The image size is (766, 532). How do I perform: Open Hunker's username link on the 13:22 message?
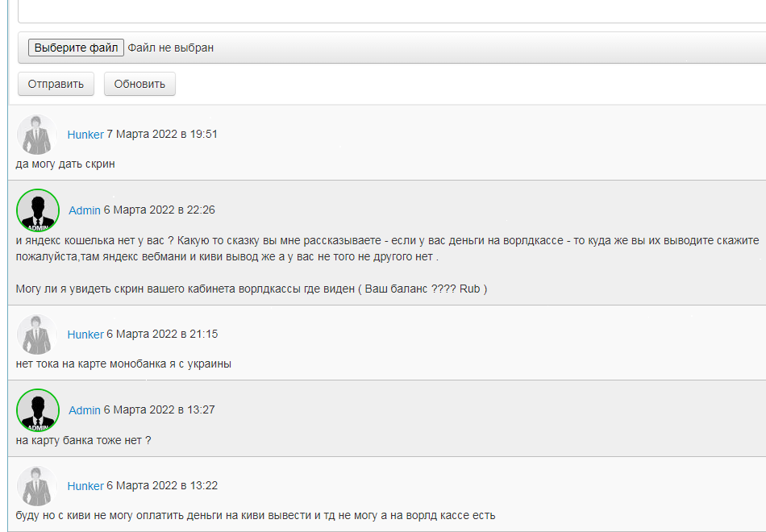pyautogui.click(x=85, y=486)
